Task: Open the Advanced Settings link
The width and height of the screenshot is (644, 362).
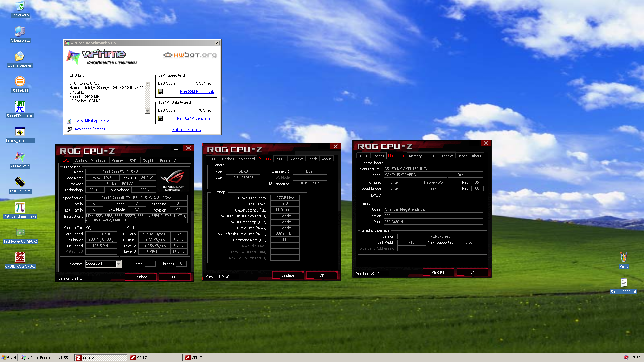Action: click(x=90, y=129)
